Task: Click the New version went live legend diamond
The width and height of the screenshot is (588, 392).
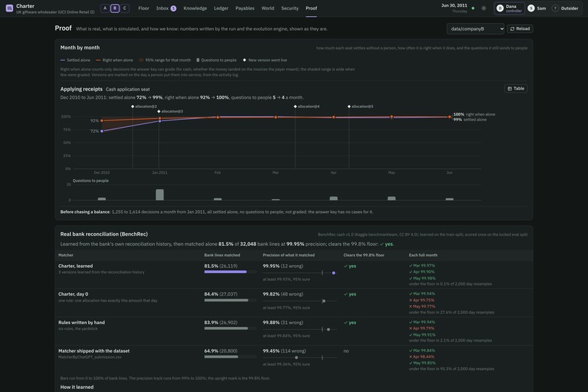Action: pos(244,60)
